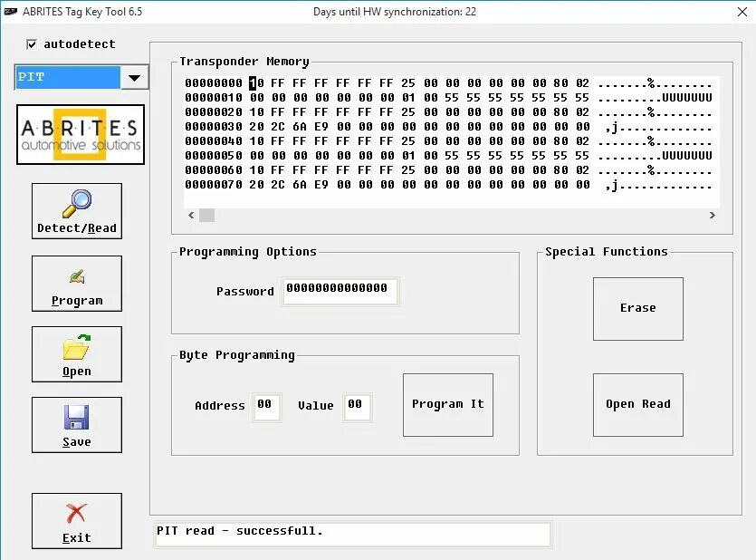Screen dimensions: 756x560
Task: Click left arrow of memory scrollbar
Action: 191,215
